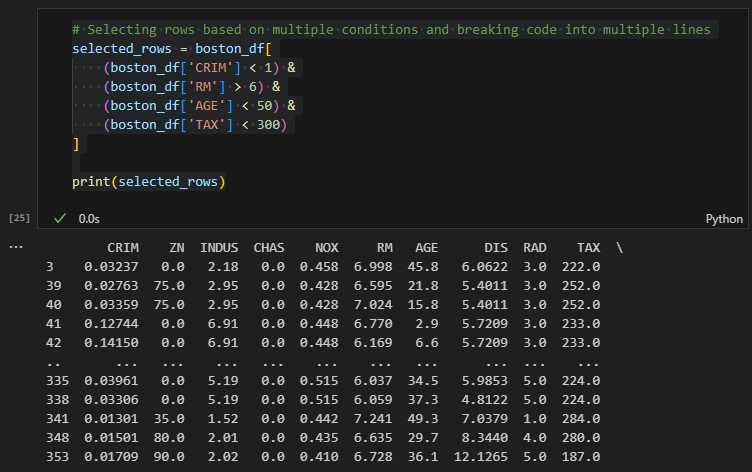Click the INDUS column header in the output
The height and width of the screenshot is (472, 752).
coord(219,248)
